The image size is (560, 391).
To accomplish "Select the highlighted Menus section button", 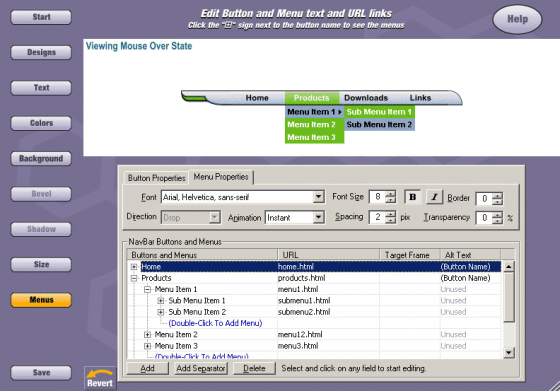I will (x=41, y=300).
